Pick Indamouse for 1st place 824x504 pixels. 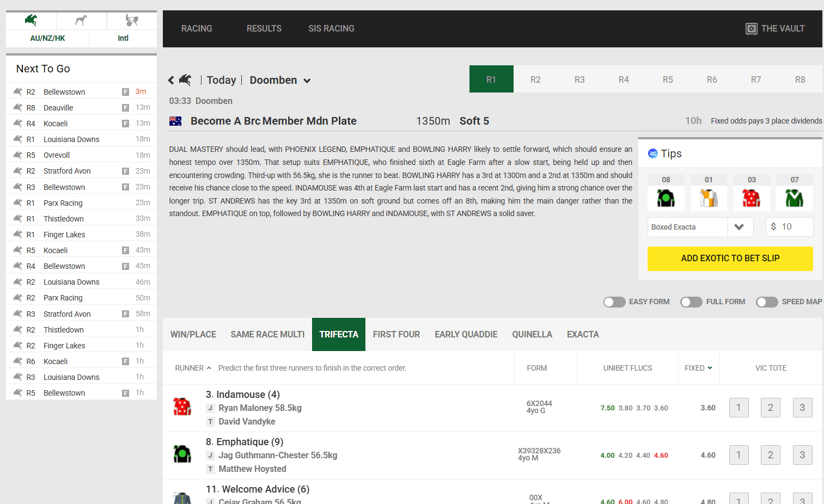(738, 408)
